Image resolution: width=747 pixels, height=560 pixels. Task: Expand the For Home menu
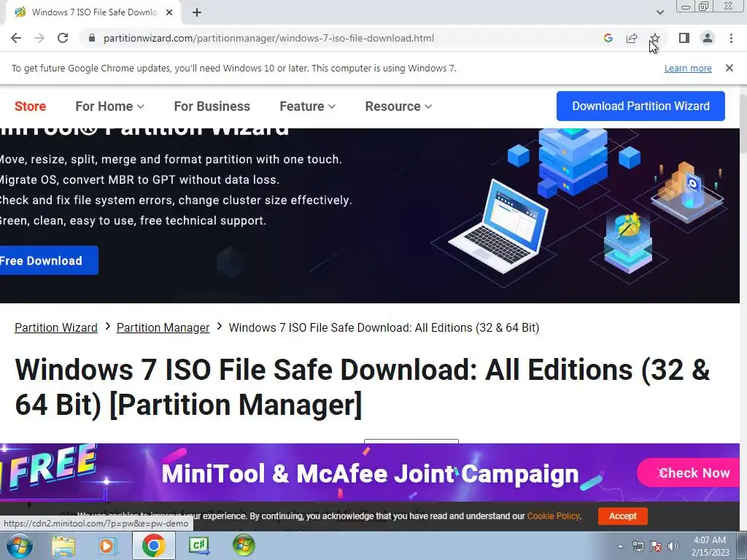pyautogui.click(x=109, y=106)
